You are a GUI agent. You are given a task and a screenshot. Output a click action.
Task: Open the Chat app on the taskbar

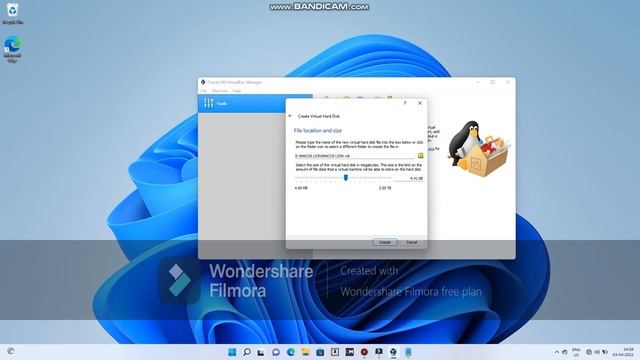[x=276, y=352]
